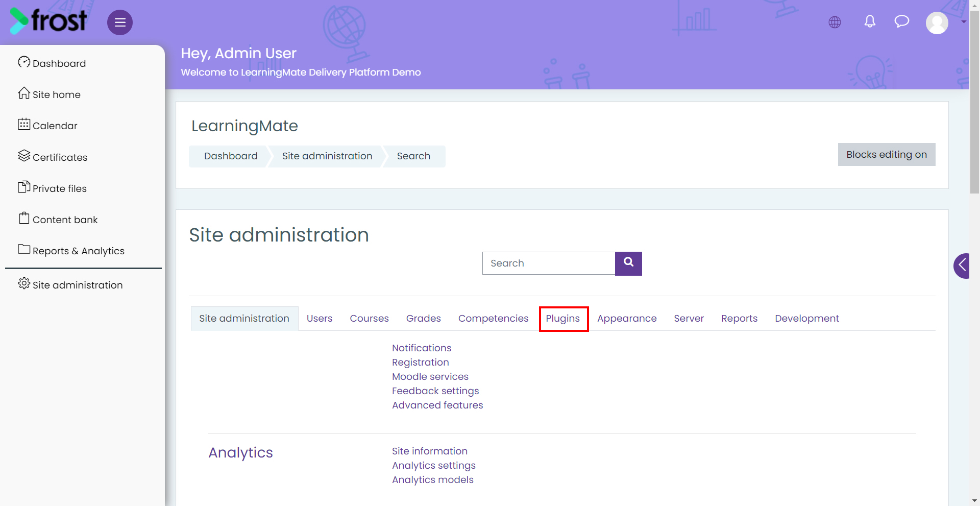Viewport: 980px width, 506px height.
Task: Click the magnifier search button
Action: [x=628, y=263]
